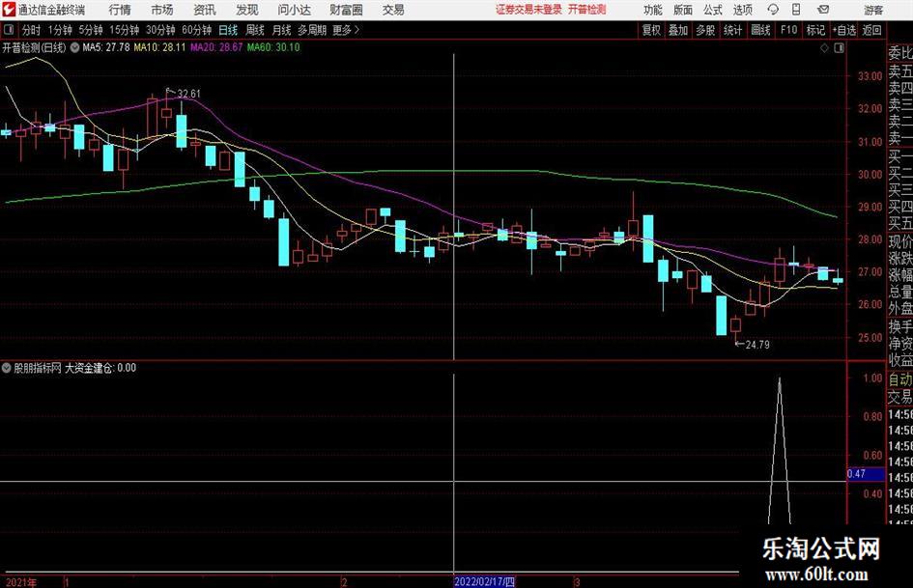Click the 大资金建仓: 0.00 indicator label
This screenshot has height=588, width=913.
[100, 368]
